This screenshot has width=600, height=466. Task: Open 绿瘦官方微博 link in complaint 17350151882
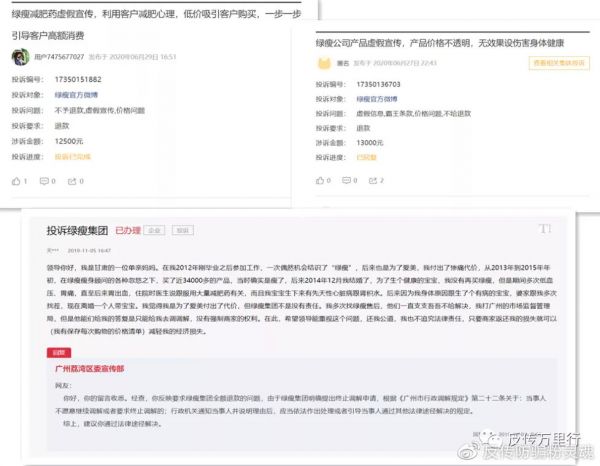[x=76, y=95]
